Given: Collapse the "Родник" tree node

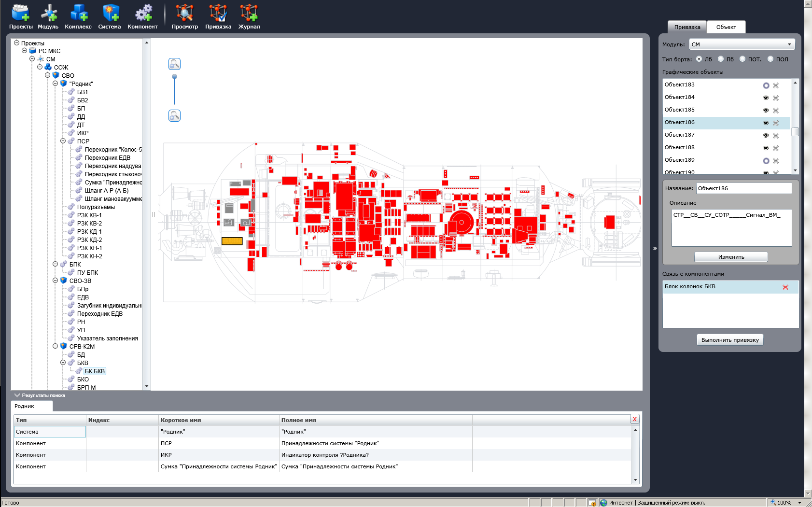Looking at the screenshot, I should pyautogui.click(x=55, y=84).
